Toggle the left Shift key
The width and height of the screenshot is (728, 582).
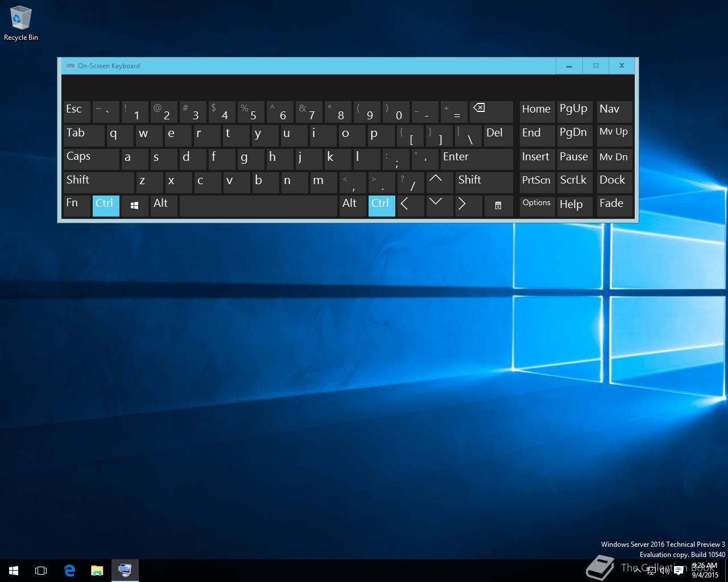tap(98, 182)
